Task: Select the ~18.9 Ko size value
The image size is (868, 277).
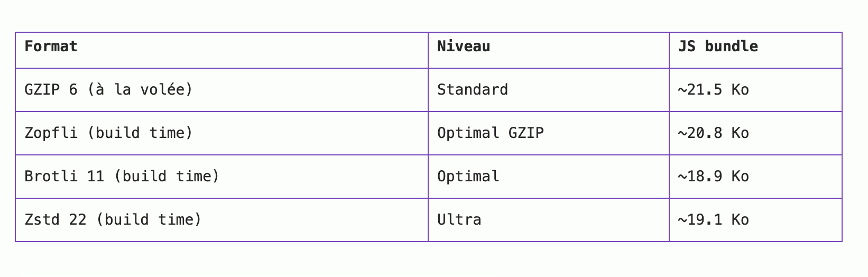Action: tap(713, 177)
